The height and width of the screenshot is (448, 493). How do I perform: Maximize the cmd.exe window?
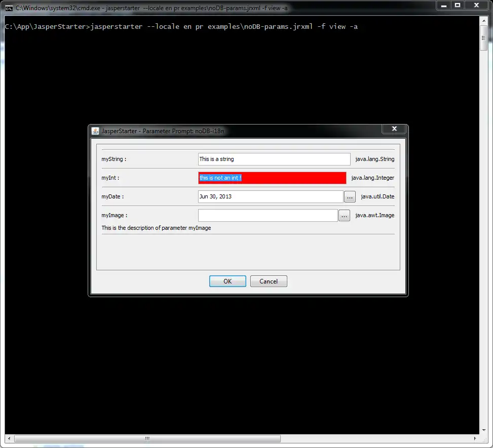[x=458, y=6]
